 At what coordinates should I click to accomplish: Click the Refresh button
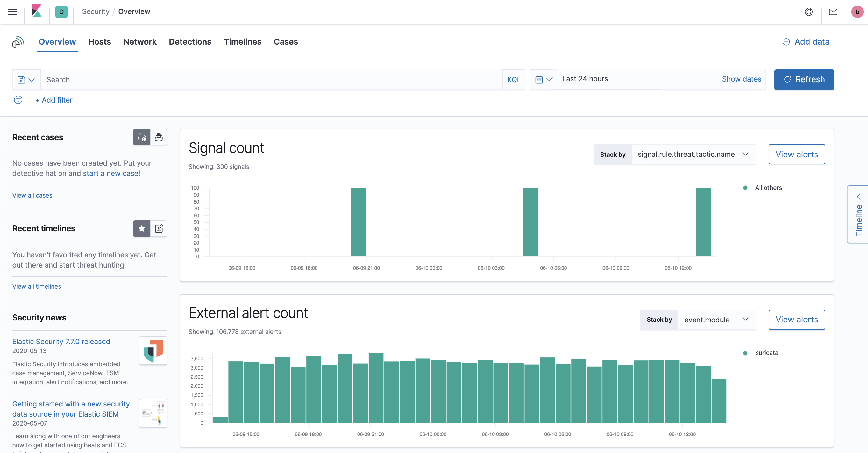coord(804,79)
